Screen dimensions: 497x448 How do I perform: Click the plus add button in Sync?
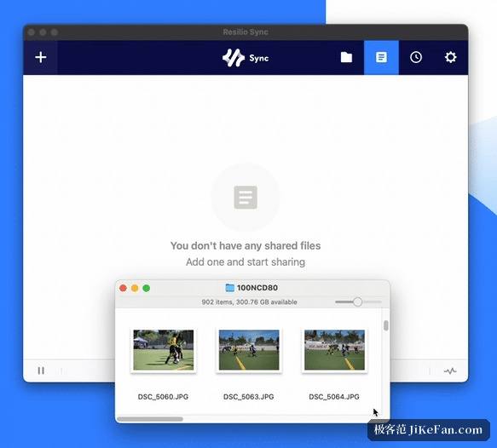click(x=41, y=57)
